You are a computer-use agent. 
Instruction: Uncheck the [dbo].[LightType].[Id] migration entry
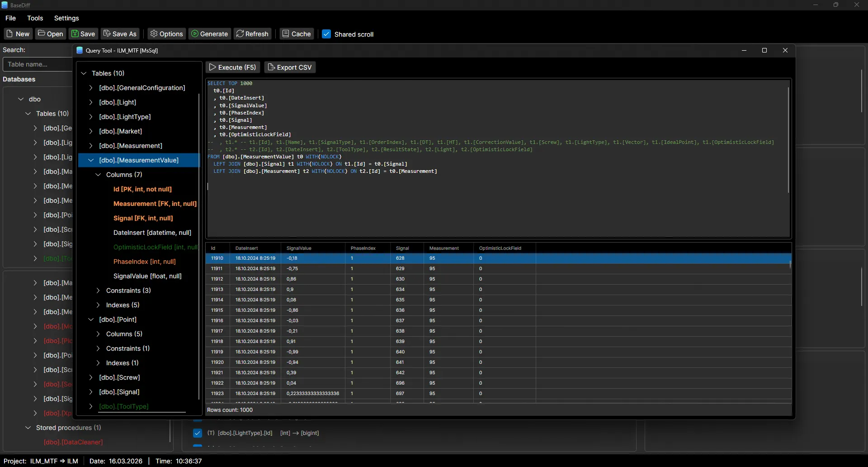point(198,433)
